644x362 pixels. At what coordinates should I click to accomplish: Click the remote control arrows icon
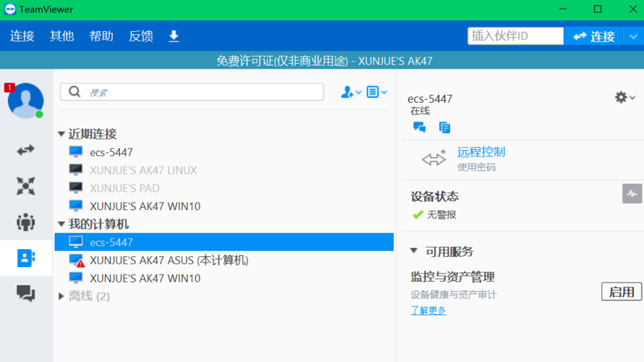click(x=433, y=159)
